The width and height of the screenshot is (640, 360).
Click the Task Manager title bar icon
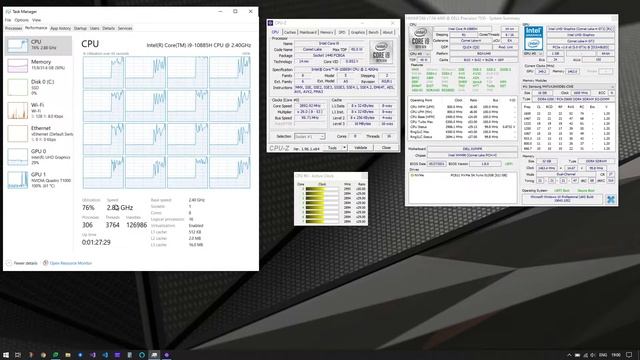click(8, 11)
